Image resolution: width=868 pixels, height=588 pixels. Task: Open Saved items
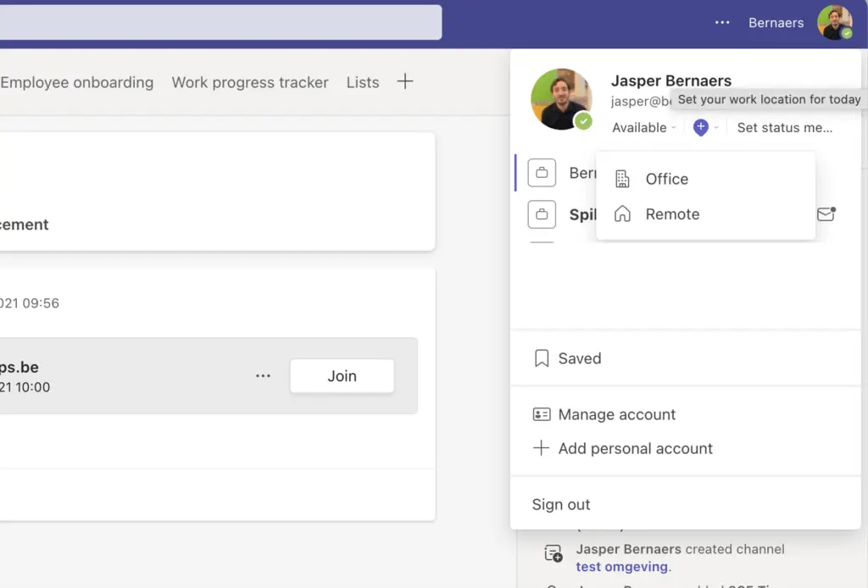(685, 358)
